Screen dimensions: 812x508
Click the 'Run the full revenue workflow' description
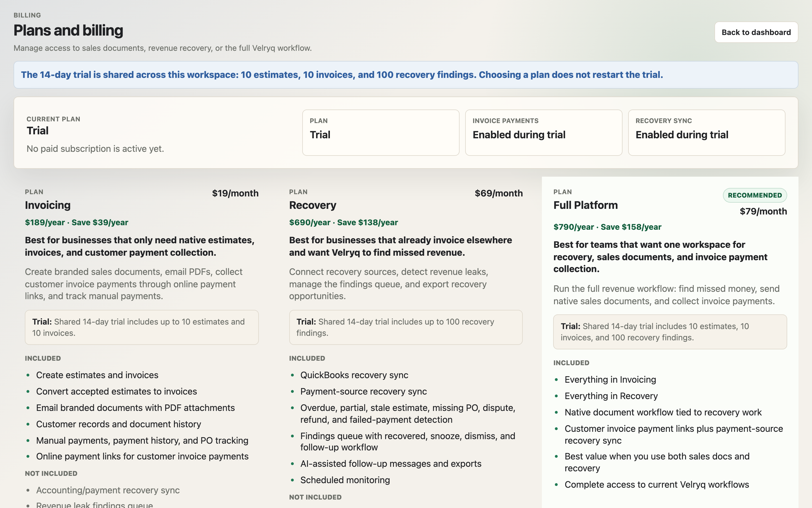point(667,295)
